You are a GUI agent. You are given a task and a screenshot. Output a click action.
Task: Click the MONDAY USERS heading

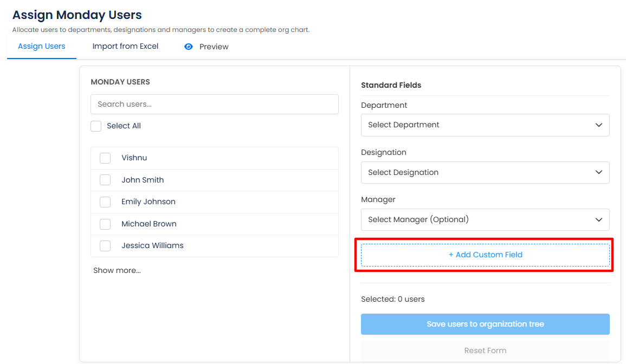tap(120, 82)
